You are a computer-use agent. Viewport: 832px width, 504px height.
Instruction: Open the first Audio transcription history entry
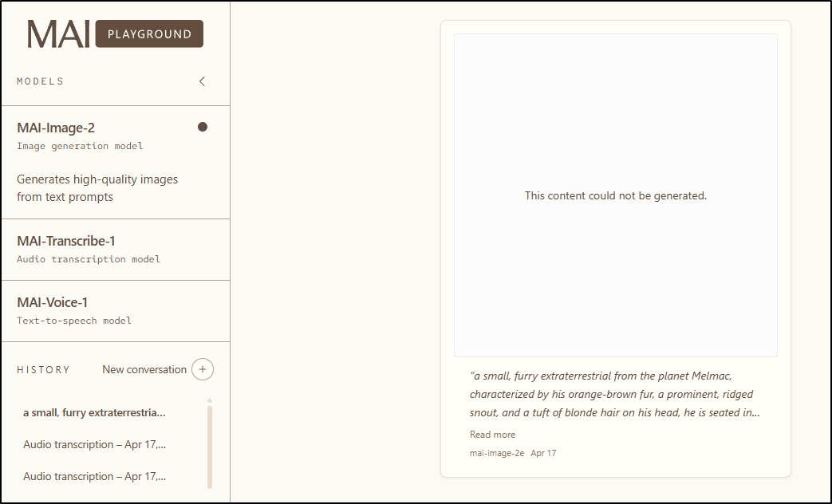[94, 444]
